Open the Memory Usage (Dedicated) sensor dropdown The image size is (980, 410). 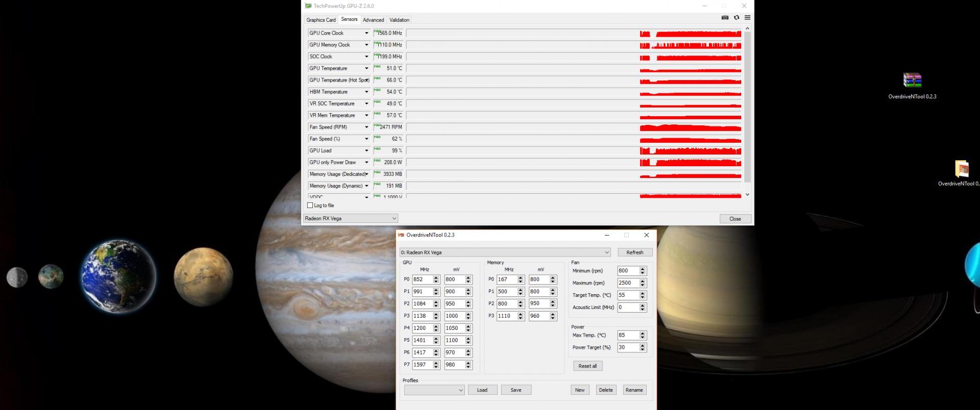pos(366,174)
